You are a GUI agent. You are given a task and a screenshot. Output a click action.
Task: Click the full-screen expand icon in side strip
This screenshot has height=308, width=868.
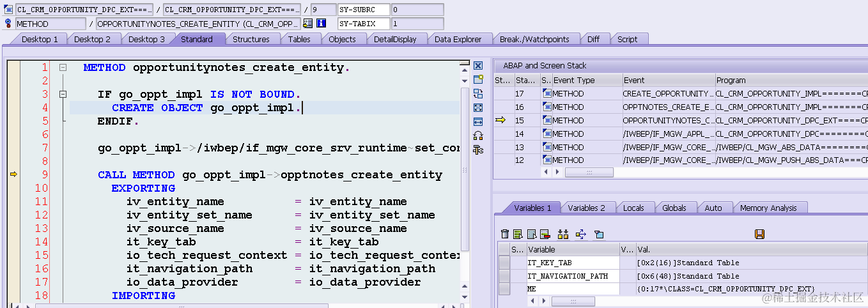[478, 107]
